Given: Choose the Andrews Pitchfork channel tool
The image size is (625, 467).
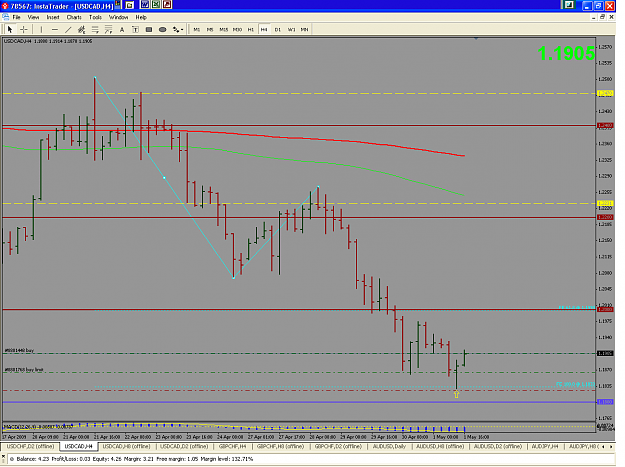Looking at the screenshot, I should coord(82,29).
